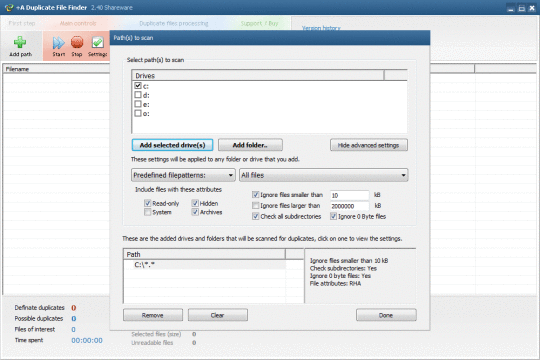Click the Add path green plus icon
Viewport: 540px width, 360px height.
tap(20, 42)
